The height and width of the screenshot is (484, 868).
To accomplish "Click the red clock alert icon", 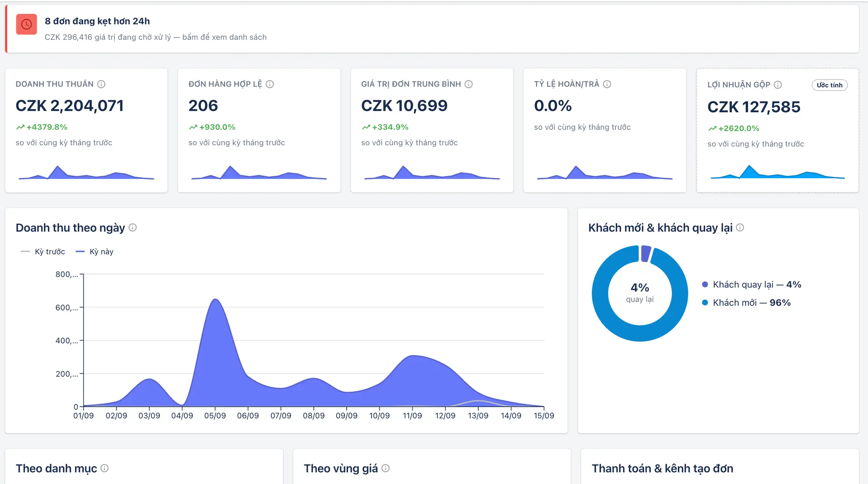I will (x=26, y=24).
